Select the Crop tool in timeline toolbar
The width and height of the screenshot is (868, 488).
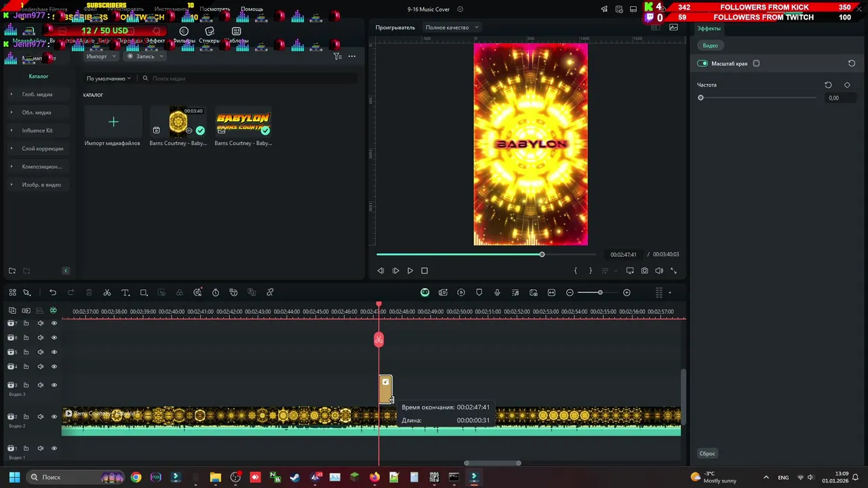(x=144, y=293)
